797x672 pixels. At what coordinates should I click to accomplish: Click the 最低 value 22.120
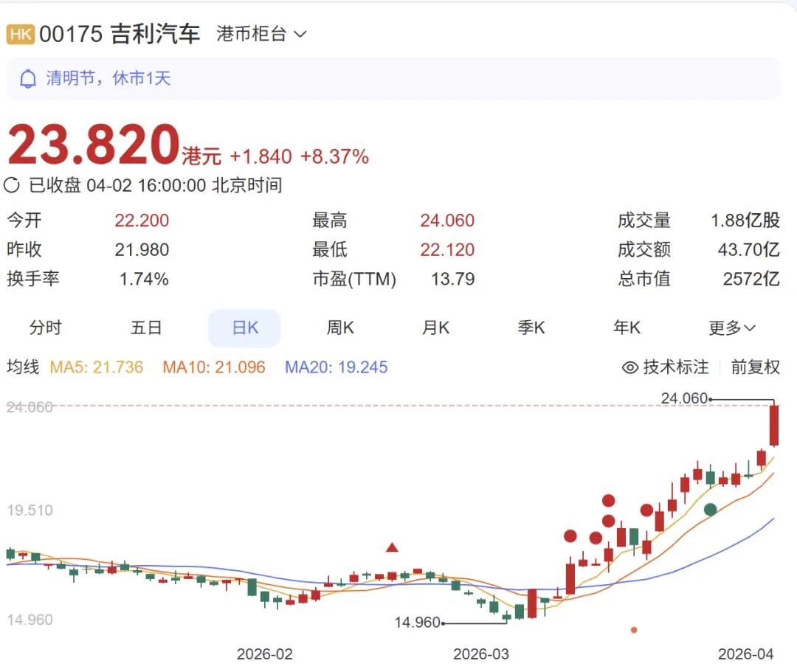click(447, 249)
